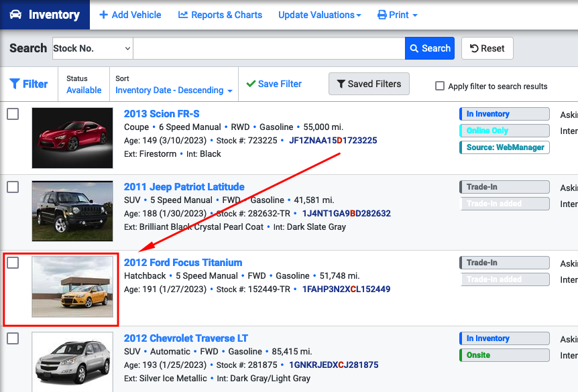Click VIN JF1ZNAA15D1723225
578x392 pixels.
click(333, 140)
